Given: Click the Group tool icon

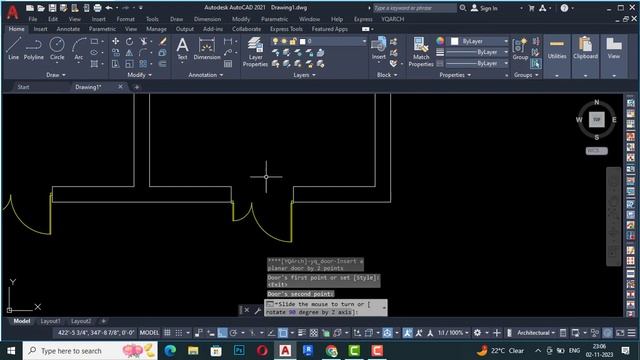Looking at the screenshot, I should click(520, 49).
